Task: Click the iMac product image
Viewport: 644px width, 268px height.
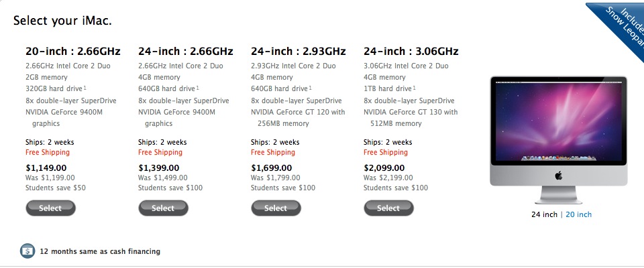Action: tap(559, 139)
